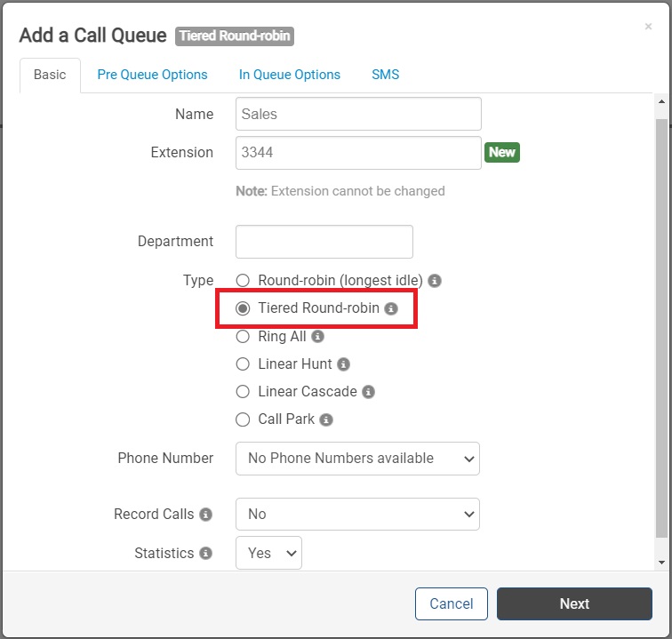The height and width of the screenshot is (639, 672).
Task: Open info icon next to Linear Hunt
Action: coord(343,364)
